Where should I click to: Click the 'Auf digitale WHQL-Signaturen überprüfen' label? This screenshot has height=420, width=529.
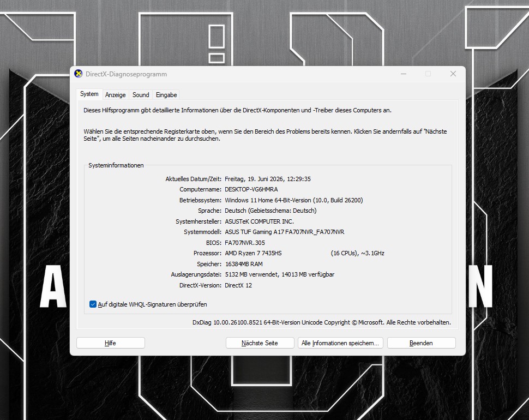click(x=153, y=304)
